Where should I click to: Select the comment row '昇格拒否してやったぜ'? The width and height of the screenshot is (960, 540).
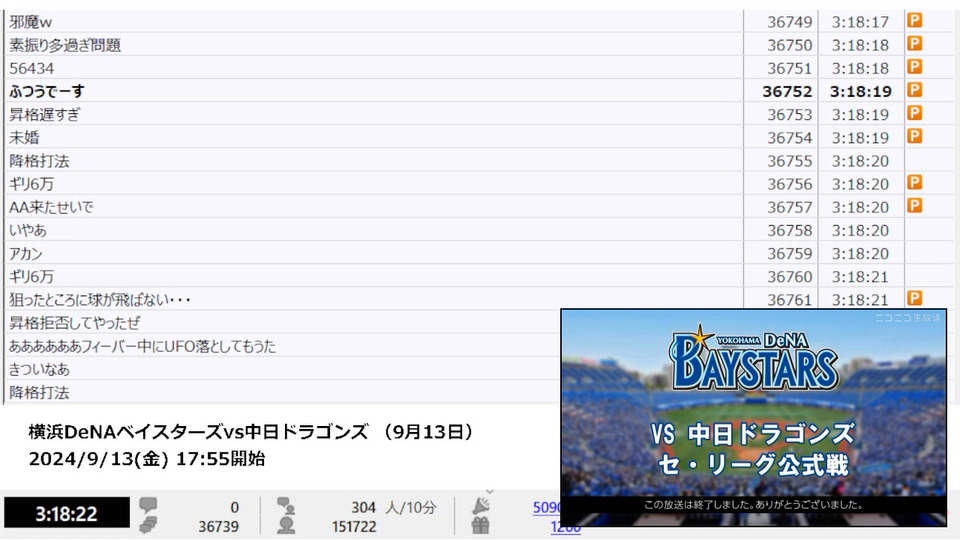pyautogui.click(x=282, y=323)
